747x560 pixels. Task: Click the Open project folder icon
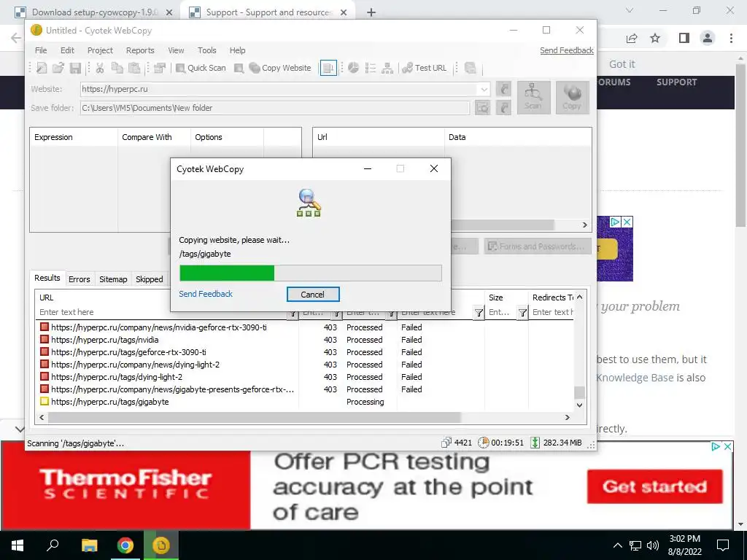pyautogui.click(x=58, y=68)
